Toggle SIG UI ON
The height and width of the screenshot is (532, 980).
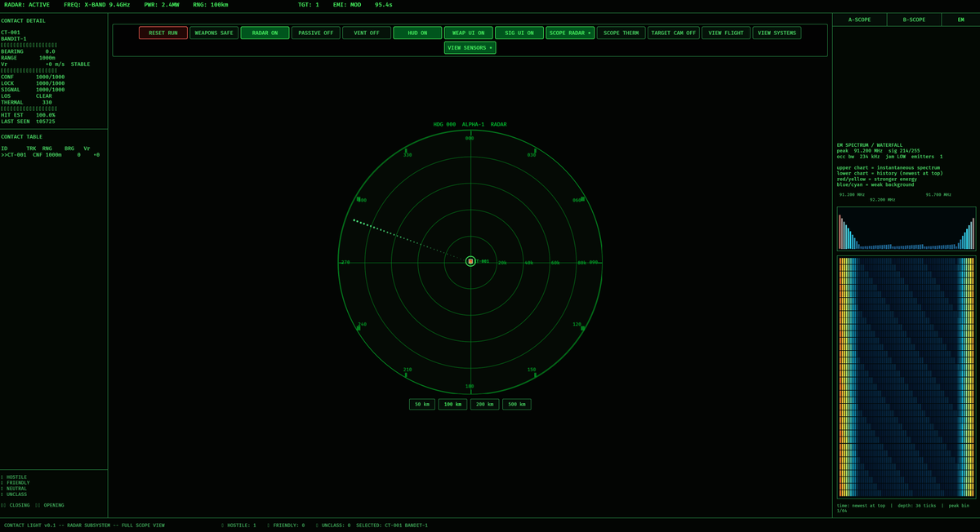[x=519, y=33]
